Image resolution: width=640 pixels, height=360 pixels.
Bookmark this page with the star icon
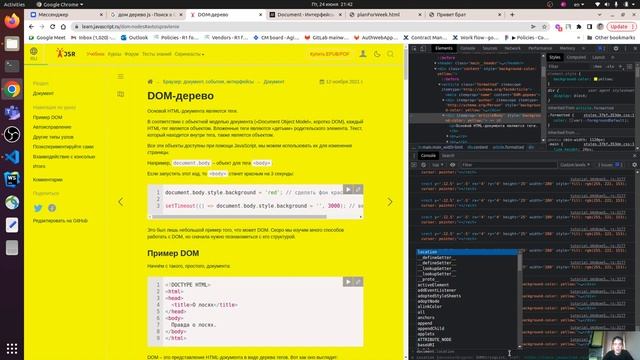544,27
